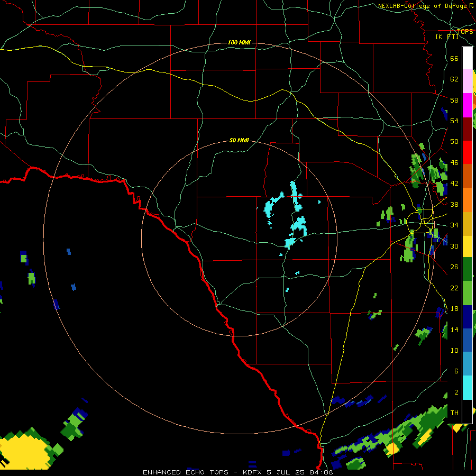Image resolution: width=476 pixels, height=476 pixels.
Task: Click the "50" legend value
Action: click(x=454, y=142)
